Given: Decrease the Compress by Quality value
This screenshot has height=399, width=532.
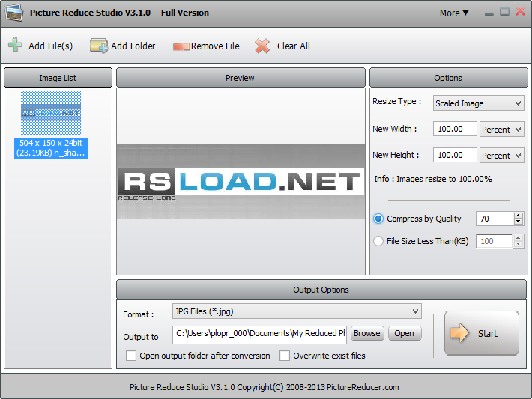Looking at the screenshot, I should click(x=518, y=222).
